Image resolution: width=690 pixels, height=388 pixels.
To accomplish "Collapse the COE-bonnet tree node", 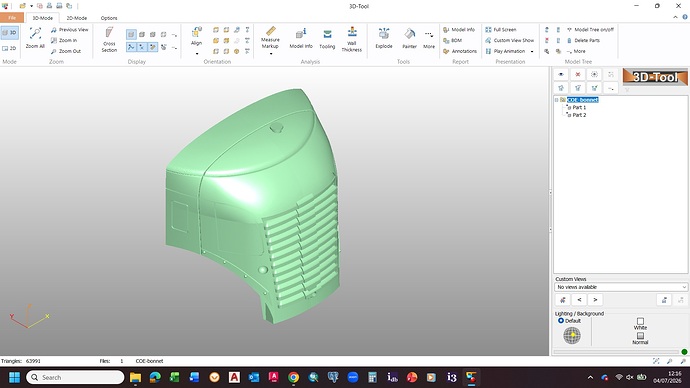I will (x=557, y=100).
